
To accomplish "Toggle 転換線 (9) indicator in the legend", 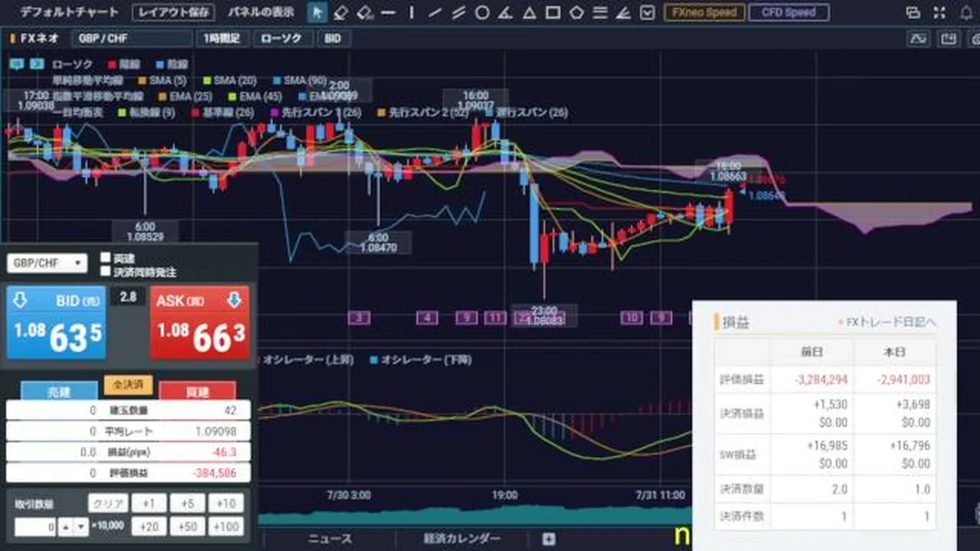I will pos(147,112).
